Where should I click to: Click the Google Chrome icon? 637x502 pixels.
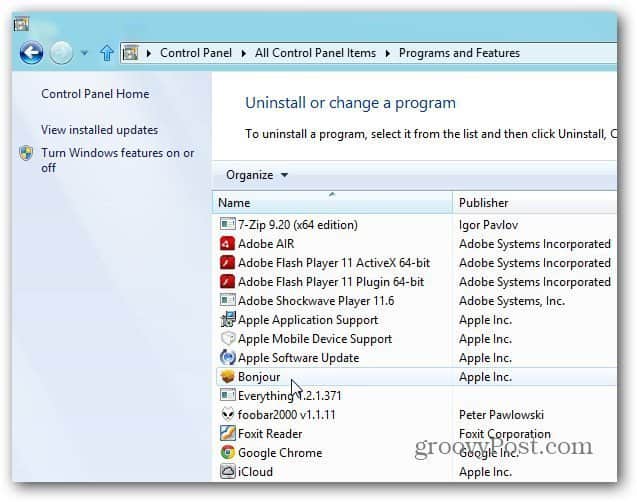pos(228,452)
